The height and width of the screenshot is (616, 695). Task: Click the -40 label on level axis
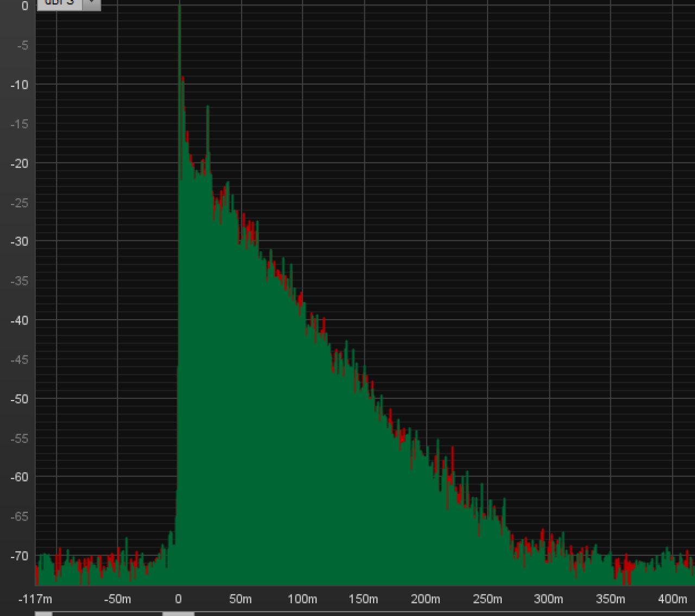click(x=19, y=320)
